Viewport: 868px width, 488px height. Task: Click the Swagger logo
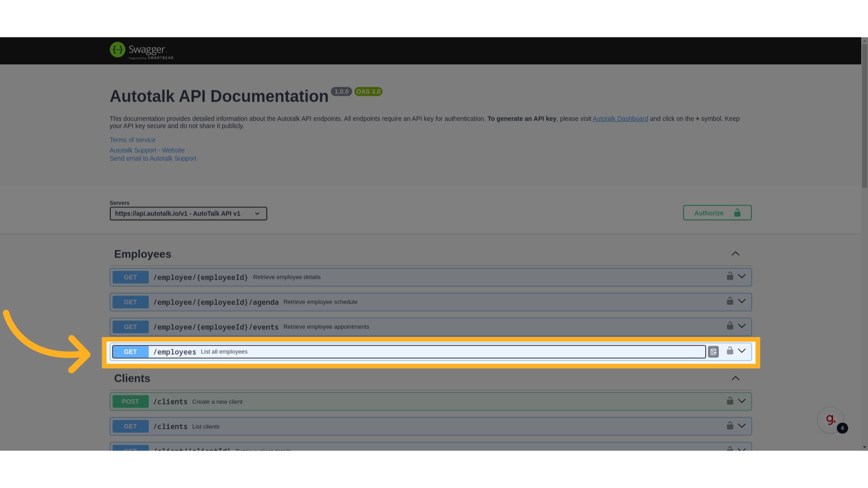(142, 51)
